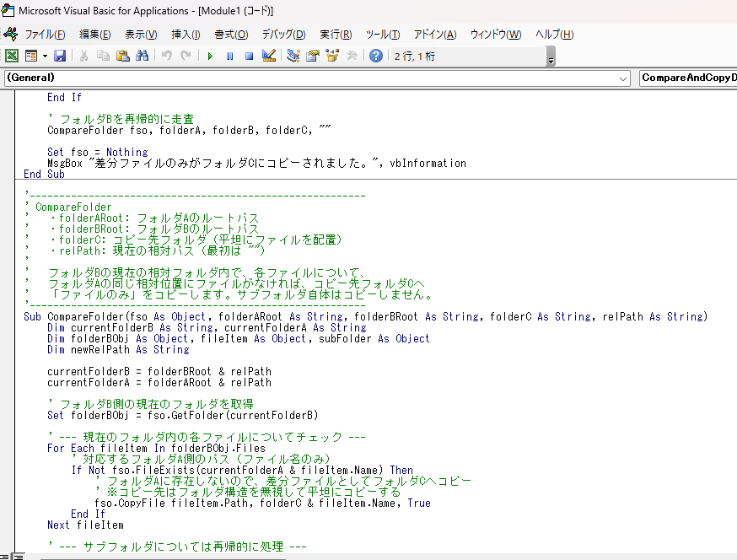Click the first 'End If' line at top
The image size is (737, 560).
click(64, 97)
